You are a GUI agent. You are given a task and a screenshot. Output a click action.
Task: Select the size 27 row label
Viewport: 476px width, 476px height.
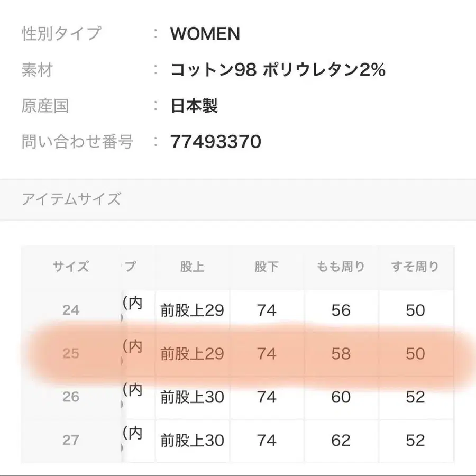coord(71,440)
